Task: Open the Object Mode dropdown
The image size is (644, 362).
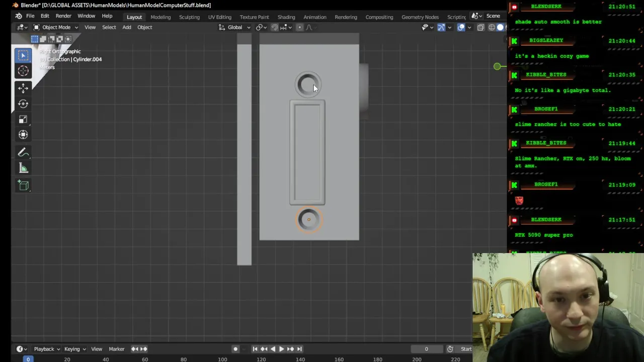Action: tap(56, 27)
